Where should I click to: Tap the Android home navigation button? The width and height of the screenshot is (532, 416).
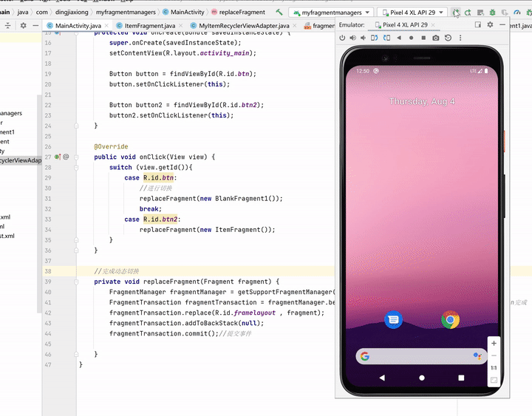(422, 378)
